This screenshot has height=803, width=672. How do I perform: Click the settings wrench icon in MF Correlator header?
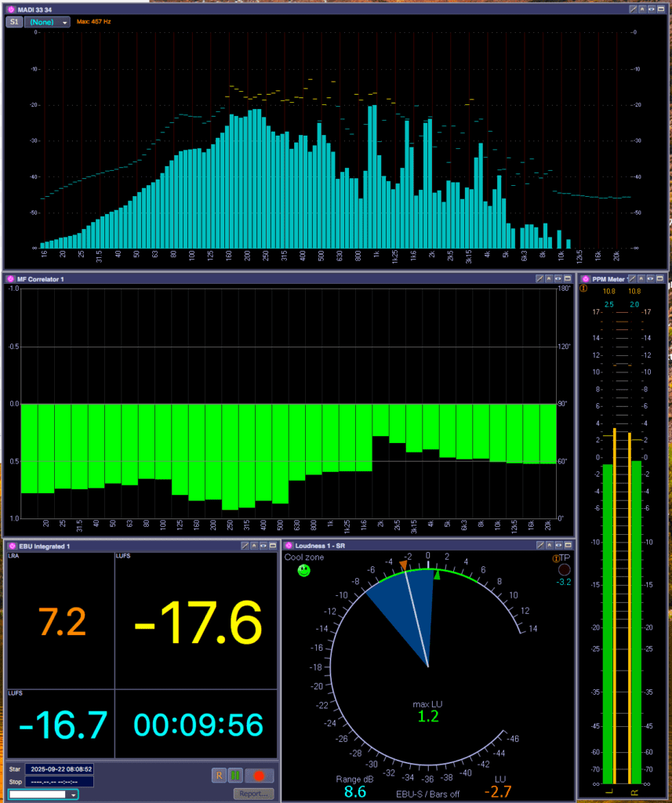click(x=539, y=278)
